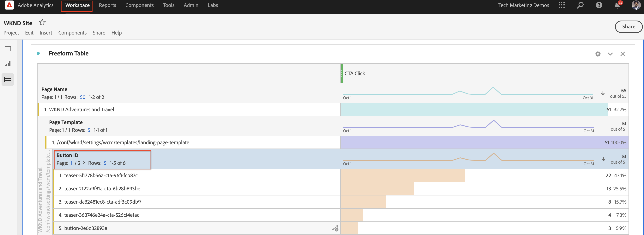Open Freeform Table settings gear
The image size is (644, 235).
[598, 54]
